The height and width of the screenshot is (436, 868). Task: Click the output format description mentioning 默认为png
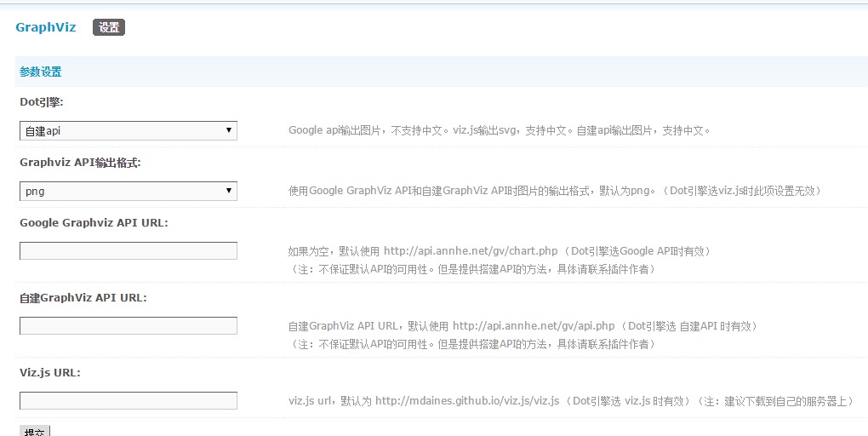[x=554, y=192]
